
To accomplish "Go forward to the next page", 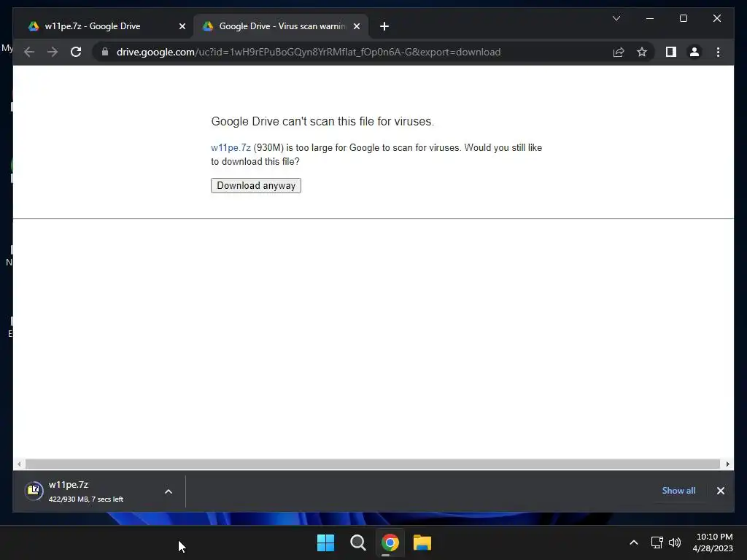I will pyautogui.click(x=53, y=52).
